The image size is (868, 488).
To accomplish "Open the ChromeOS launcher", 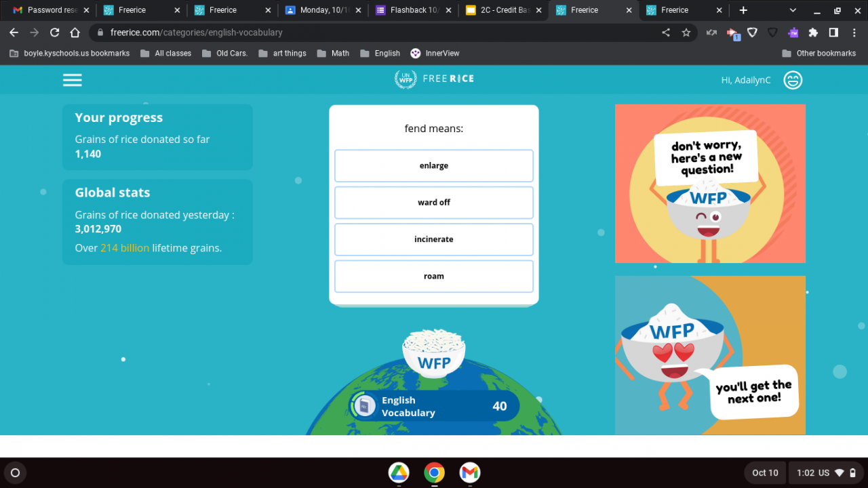I will [16, 472].
